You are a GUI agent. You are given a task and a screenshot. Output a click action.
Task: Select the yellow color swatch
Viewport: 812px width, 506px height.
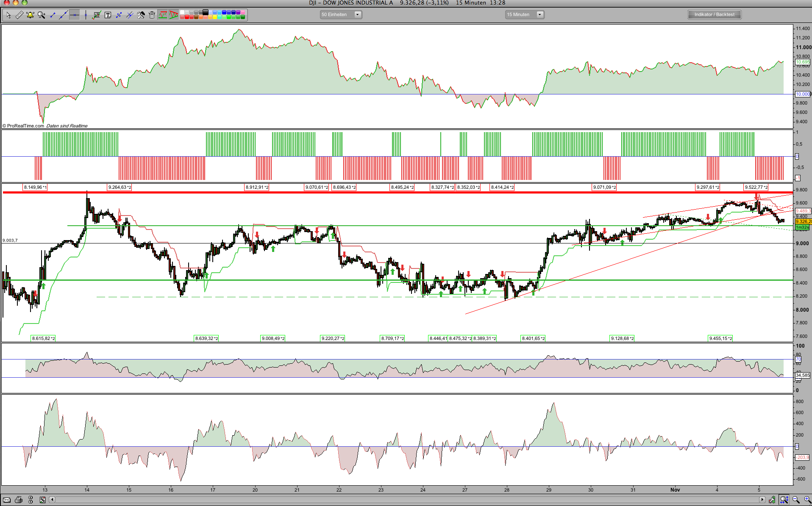[215, 17]
